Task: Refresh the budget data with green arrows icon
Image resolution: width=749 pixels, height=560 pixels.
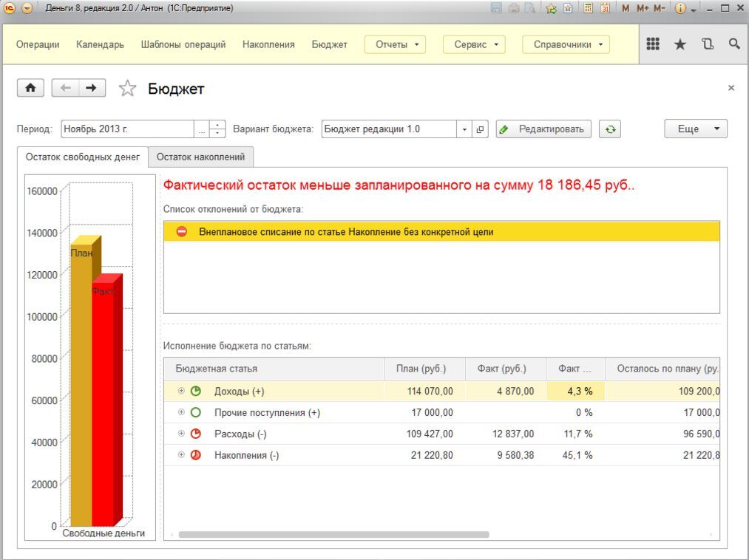Action: click(x=609, y=129)
